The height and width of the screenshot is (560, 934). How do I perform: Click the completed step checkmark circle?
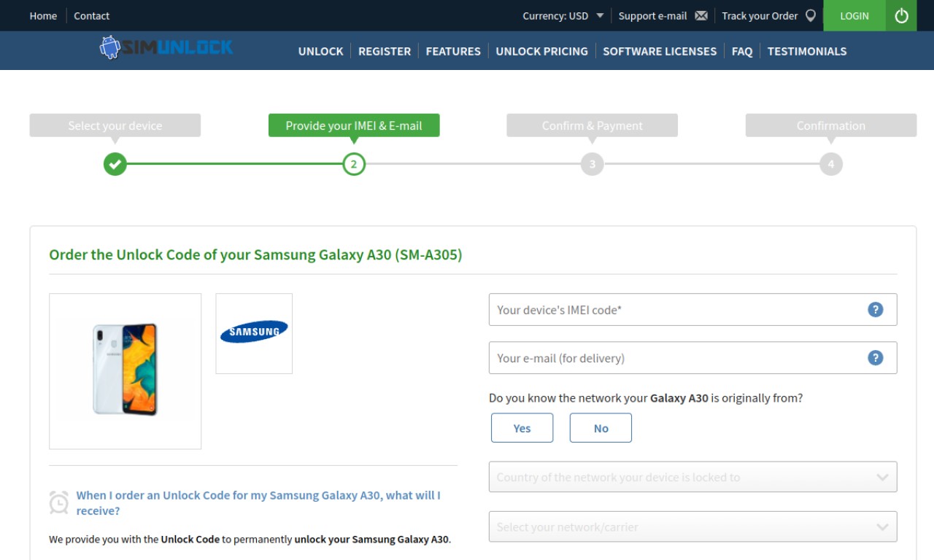click(115, 164)
